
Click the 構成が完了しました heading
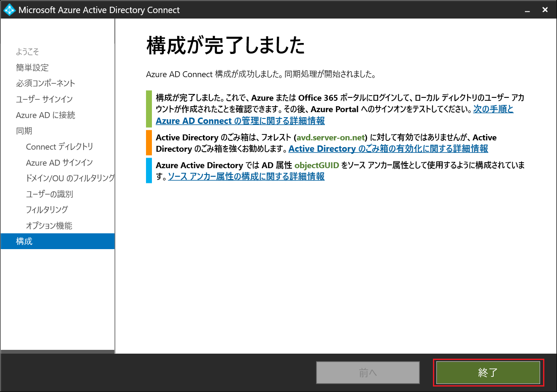[226, 46]
